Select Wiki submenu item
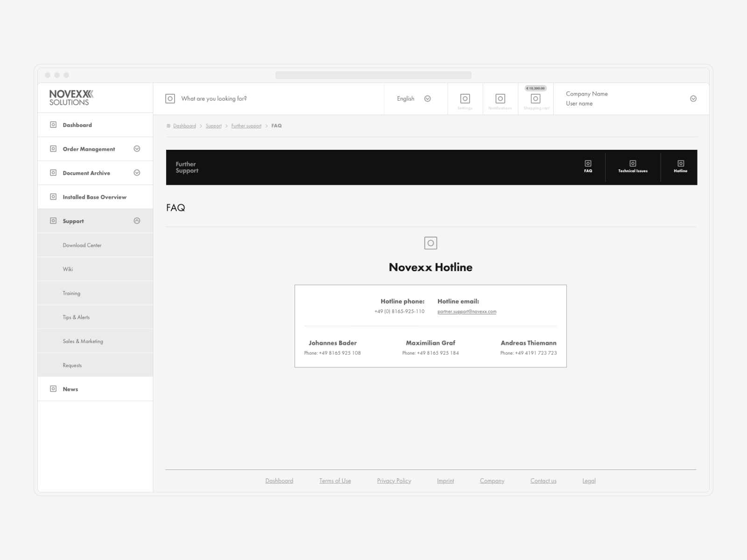The height and width of the screenshot is (560, 747). [95, 269]
